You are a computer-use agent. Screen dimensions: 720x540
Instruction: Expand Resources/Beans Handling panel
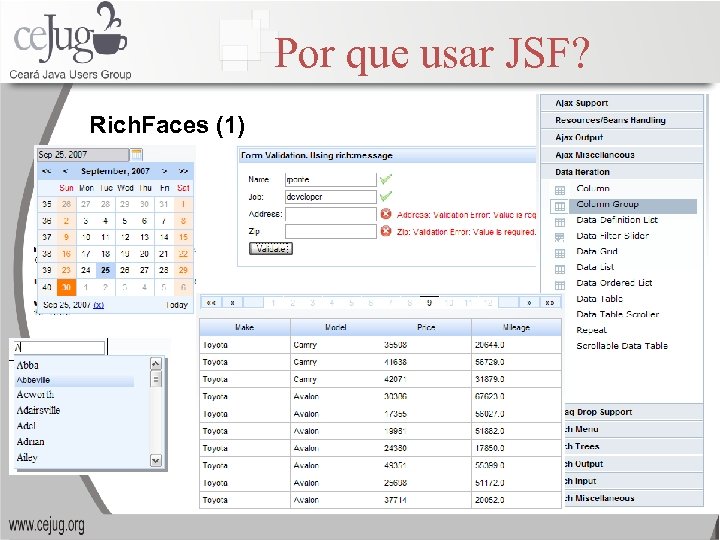[x=622, y=120]
